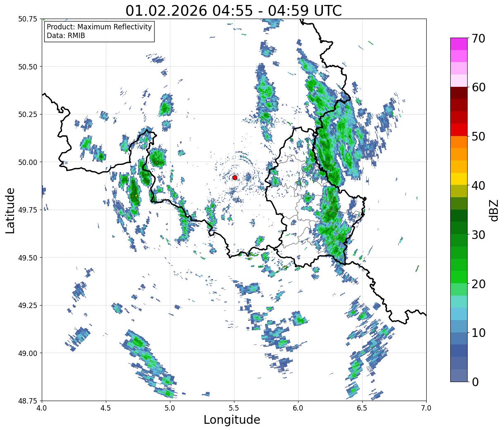Image resolution: width=504 pixels, height=430 pixels.
Task: Click the latitude tick label 49.50
Action: coord(28,258)
